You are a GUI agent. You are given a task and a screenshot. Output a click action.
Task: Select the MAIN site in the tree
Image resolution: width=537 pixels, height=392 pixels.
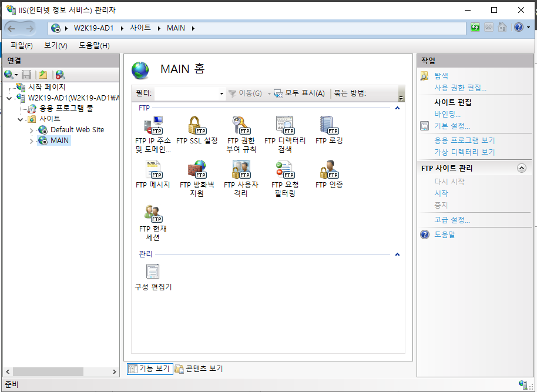tap(59, 140)
